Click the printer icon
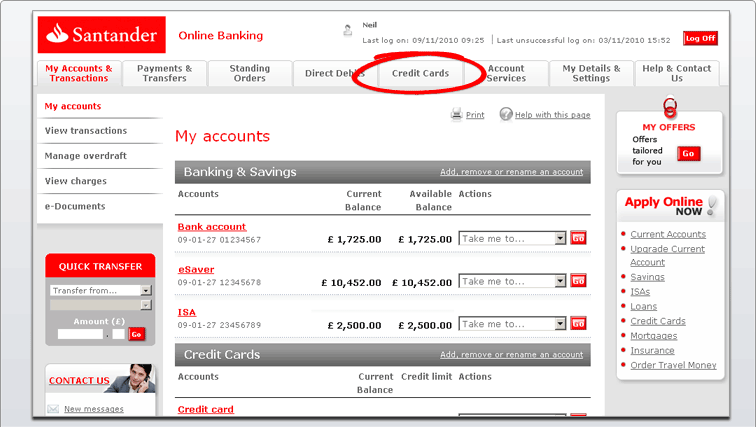Viewport: 756px width, 427px height. 456,114
